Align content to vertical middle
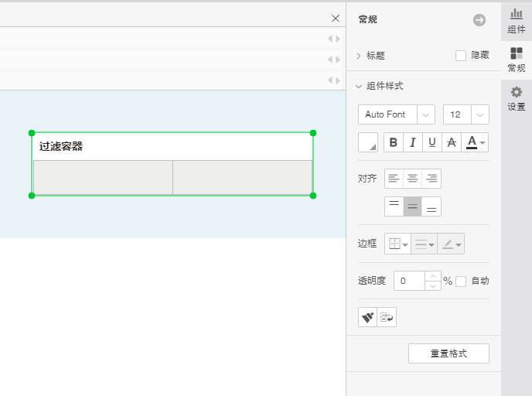Image resolution: width=532 pixels, height=396 pixels. (x=413, y=207)
